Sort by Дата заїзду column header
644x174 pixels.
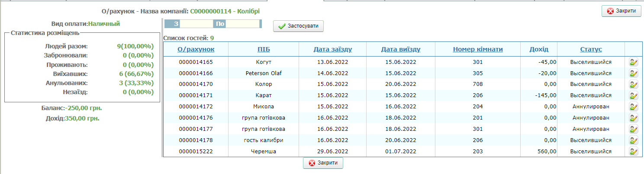(332, 49)
